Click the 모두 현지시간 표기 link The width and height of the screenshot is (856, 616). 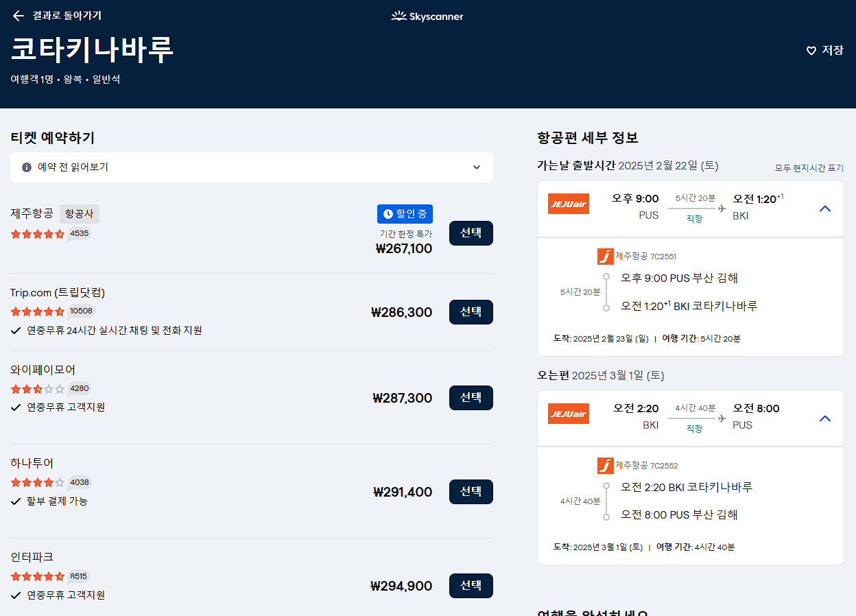click(x=809, y=168)
